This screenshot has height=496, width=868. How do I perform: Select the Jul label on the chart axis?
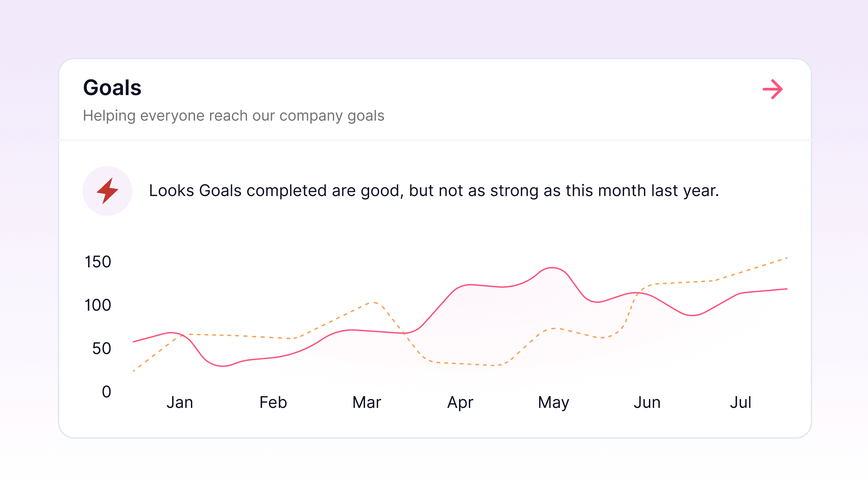tap(740, 402)
